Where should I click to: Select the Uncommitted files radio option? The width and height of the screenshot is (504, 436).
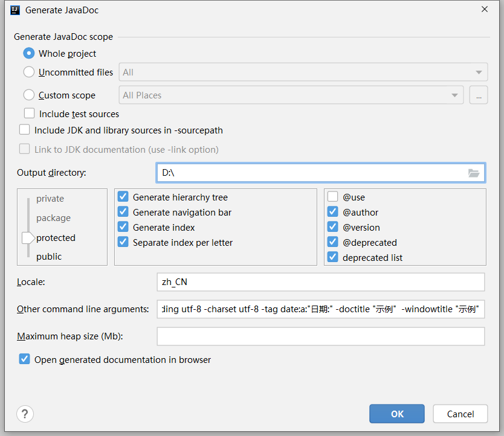[29, 72]
